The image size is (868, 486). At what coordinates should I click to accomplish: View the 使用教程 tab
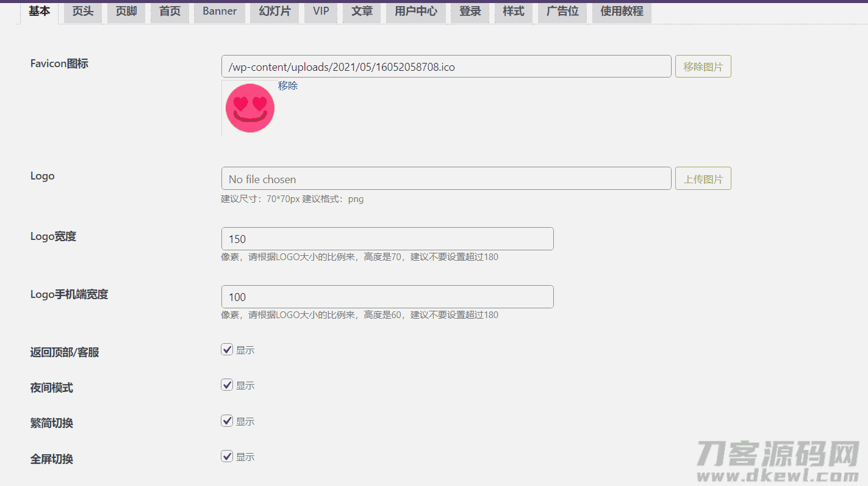coord(621,10)
